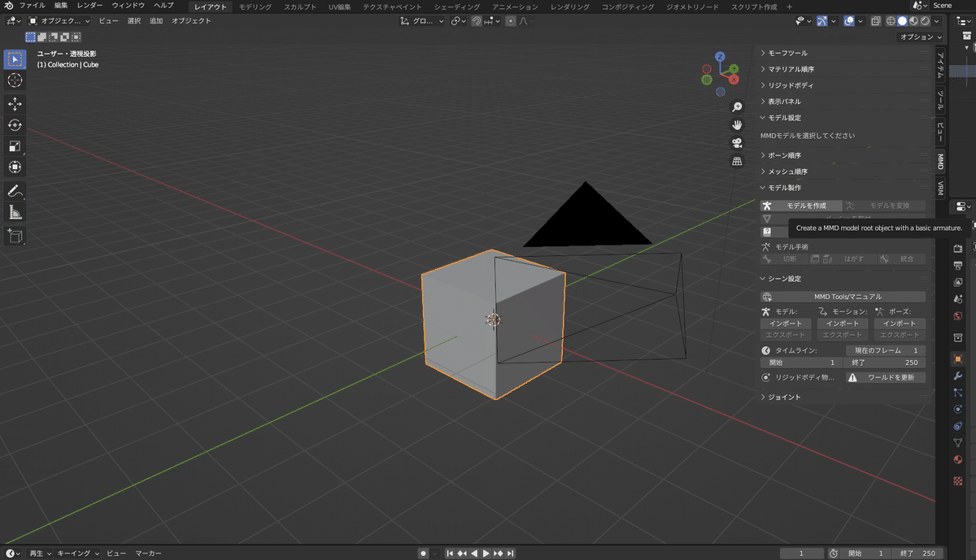Click インポート under モデル
This screenshot has height=560, width=976.
tap(786, 323)
